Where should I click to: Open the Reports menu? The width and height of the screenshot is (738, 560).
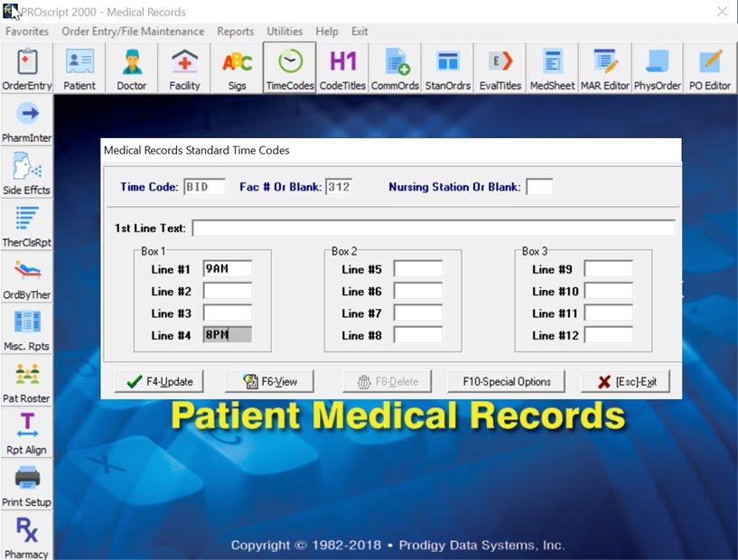click(x=235, y=32)
